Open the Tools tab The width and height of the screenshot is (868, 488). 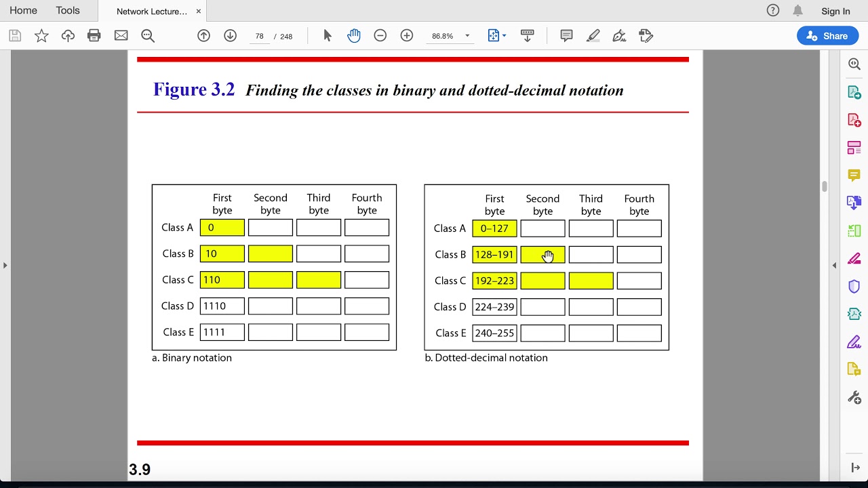click(x=68, y=11)
